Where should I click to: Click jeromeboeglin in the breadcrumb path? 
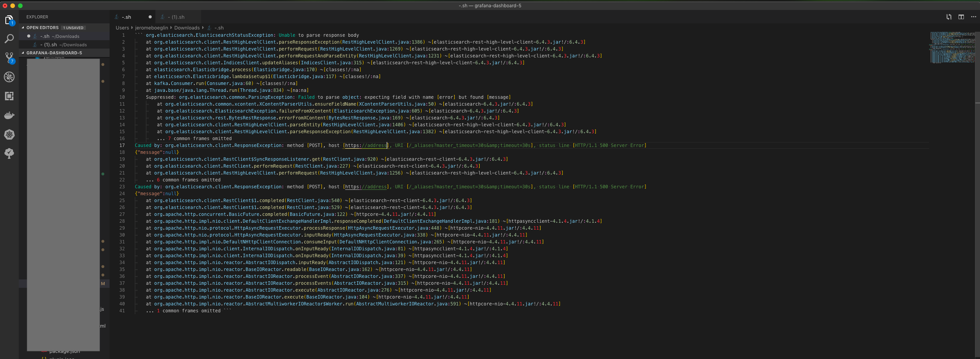tap(151, 28)
